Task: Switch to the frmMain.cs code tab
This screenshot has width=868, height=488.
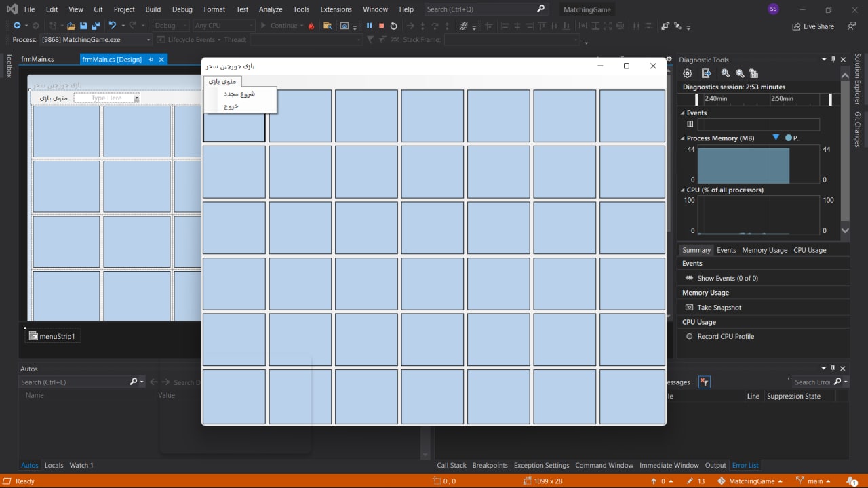Action: coord(37,60)
